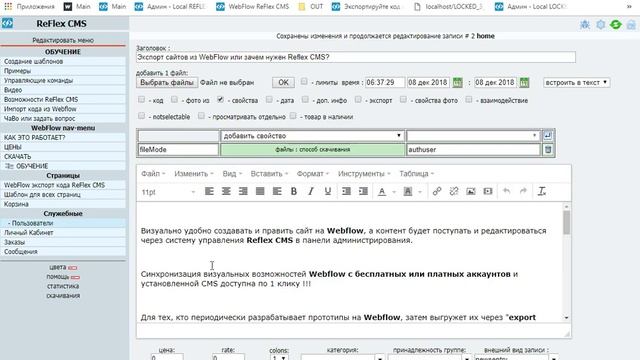Open 'встроить в текст' dropdown
Screen dimensions: 640x360
pyautogui.click(x=576, y=82)
